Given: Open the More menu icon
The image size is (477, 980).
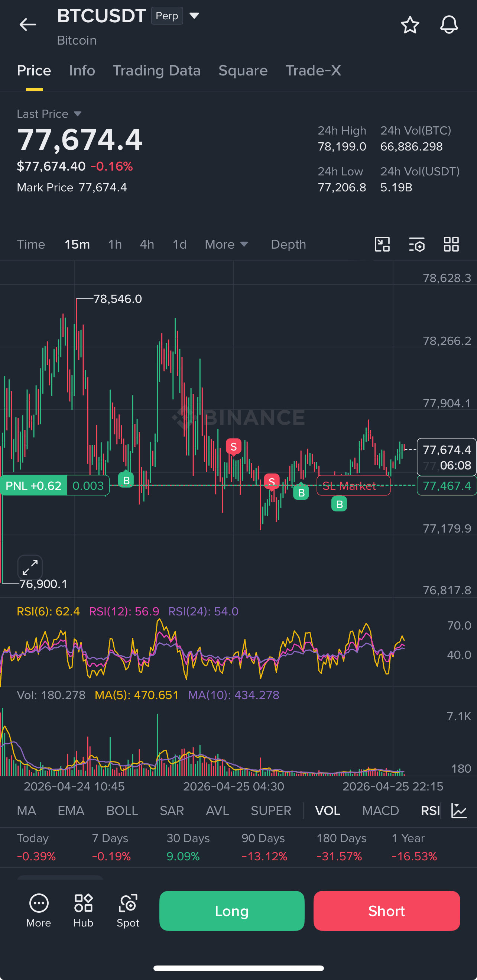Looking at the screenshot, I should 39,911.
